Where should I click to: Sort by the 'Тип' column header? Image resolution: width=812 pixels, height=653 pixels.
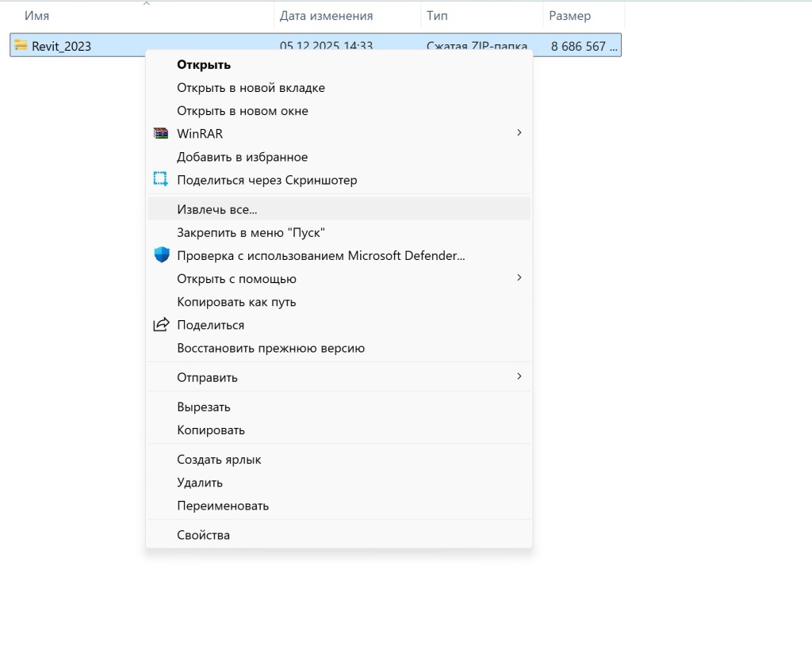coord(437,16)
